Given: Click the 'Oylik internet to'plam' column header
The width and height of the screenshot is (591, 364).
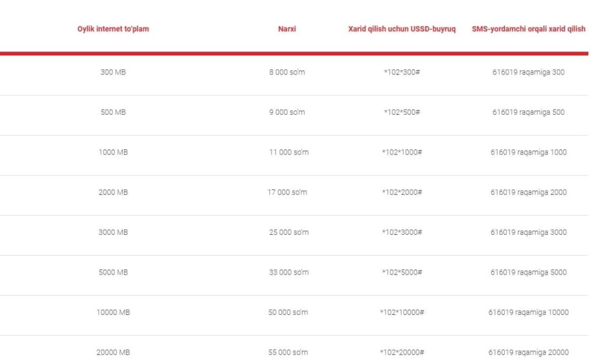Looking at the screenshot, I should [113, 29].
